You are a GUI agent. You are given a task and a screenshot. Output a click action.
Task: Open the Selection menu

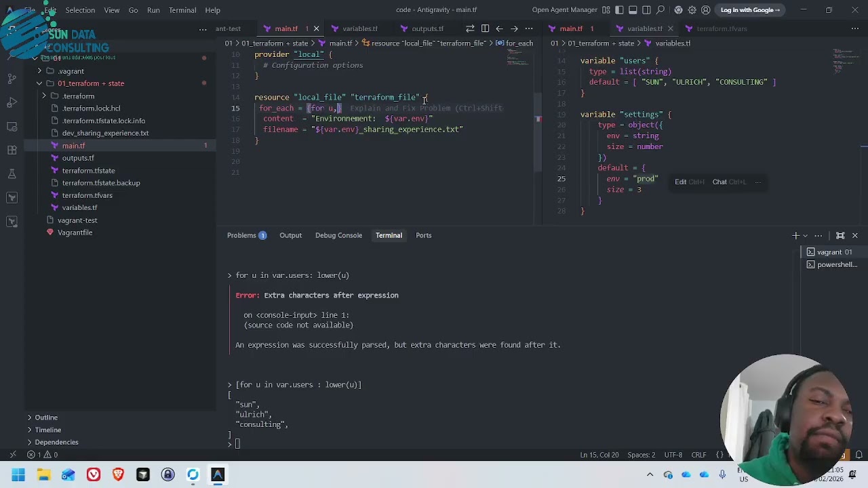pos(80,10)
